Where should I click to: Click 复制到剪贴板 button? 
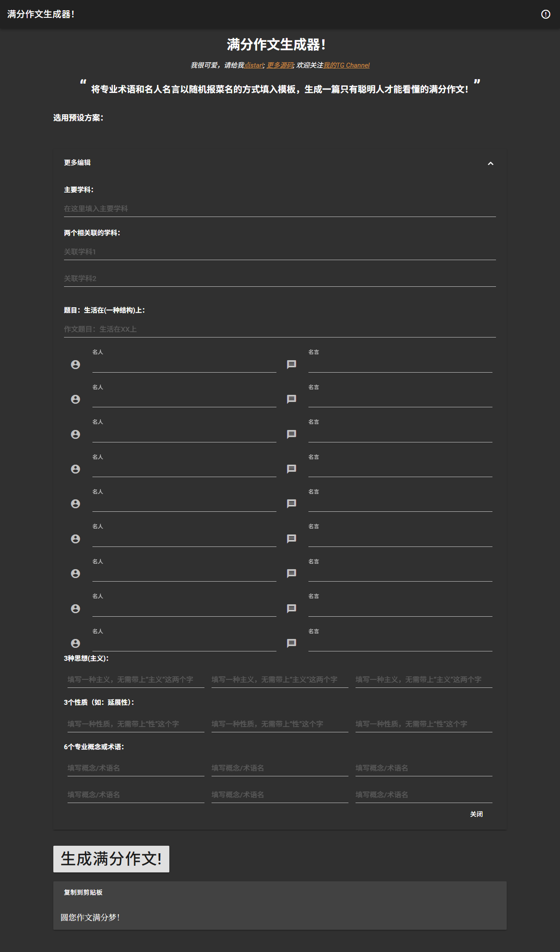coord(83,892)
